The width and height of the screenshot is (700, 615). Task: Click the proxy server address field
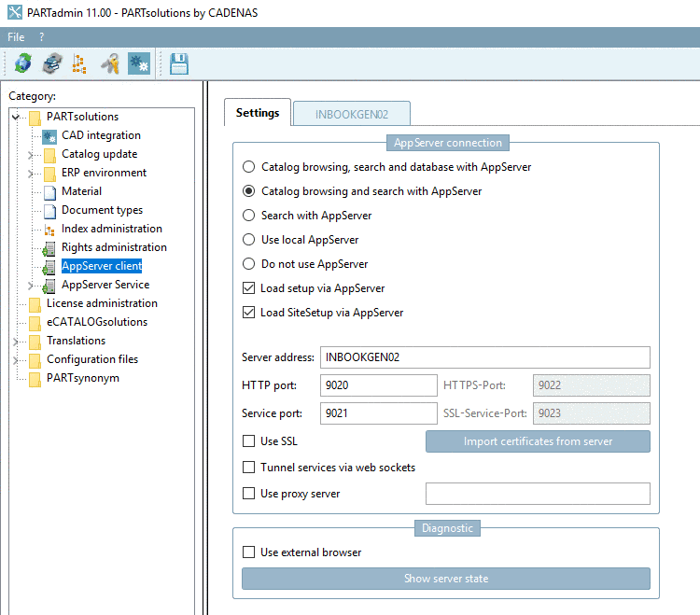tap(538, 494)
